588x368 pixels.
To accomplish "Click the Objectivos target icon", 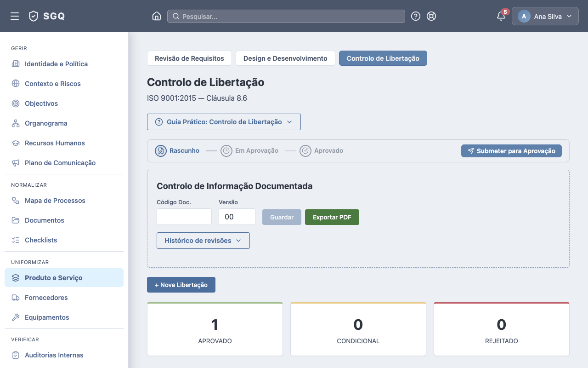I will pos(16,103).
